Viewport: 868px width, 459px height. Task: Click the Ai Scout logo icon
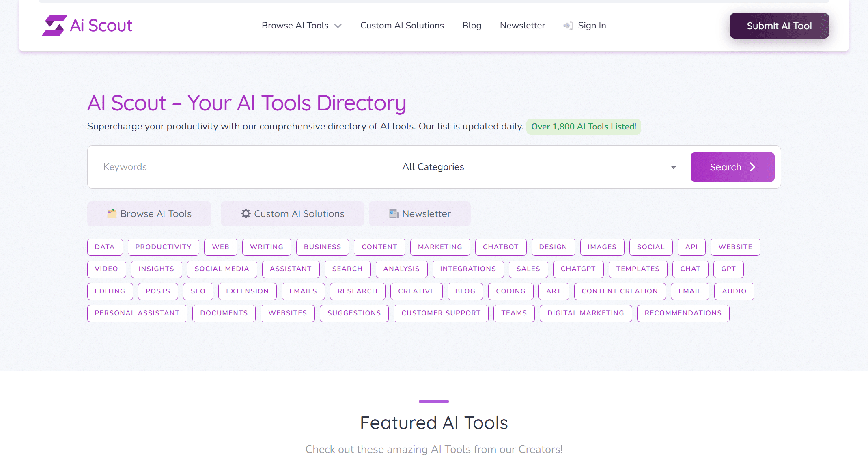click(x=54, y=26)
